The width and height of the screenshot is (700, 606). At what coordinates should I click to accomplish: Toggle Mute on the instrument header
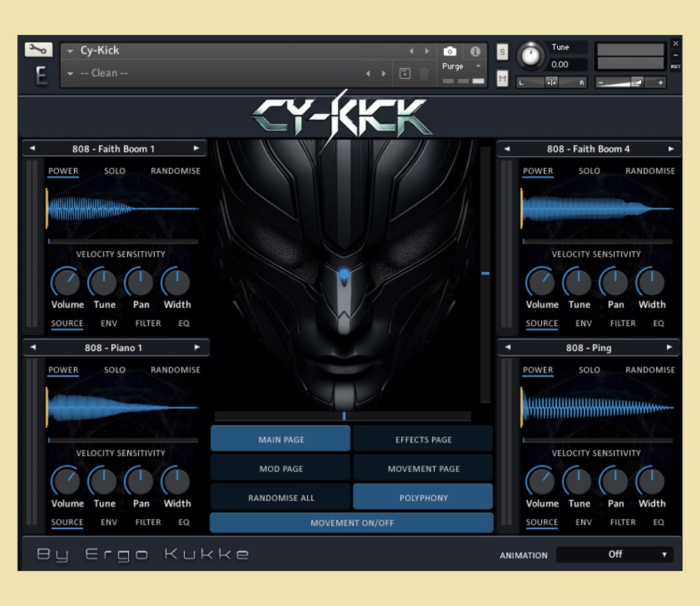tap(501, 79)
